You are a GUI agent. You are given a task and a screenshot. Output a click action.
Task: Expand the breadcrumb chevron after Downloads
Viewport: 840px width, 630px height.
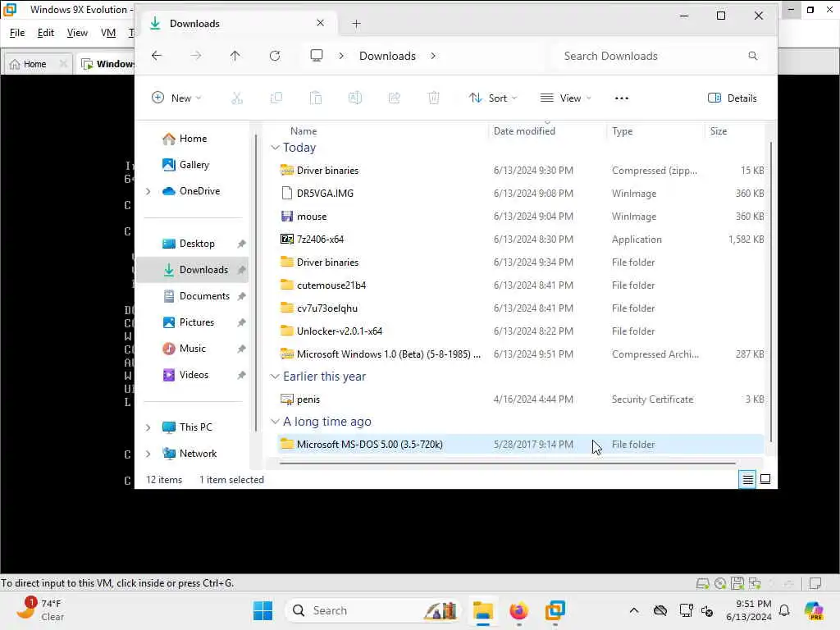click(x=433, y=56)
